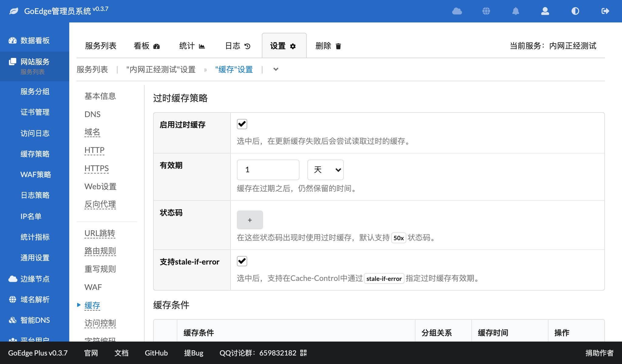Select 反向代理 in settings menu
Viewport: 622px width, 364px height.
pyautogui.click(x=100, y=204)
